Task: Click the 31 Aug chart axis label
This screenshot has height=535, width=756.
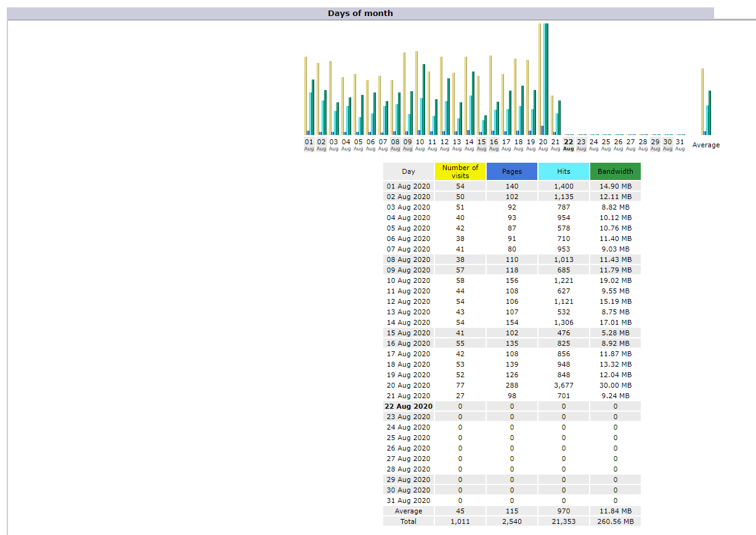Action: pyautogui.click(x=680, y=144)
